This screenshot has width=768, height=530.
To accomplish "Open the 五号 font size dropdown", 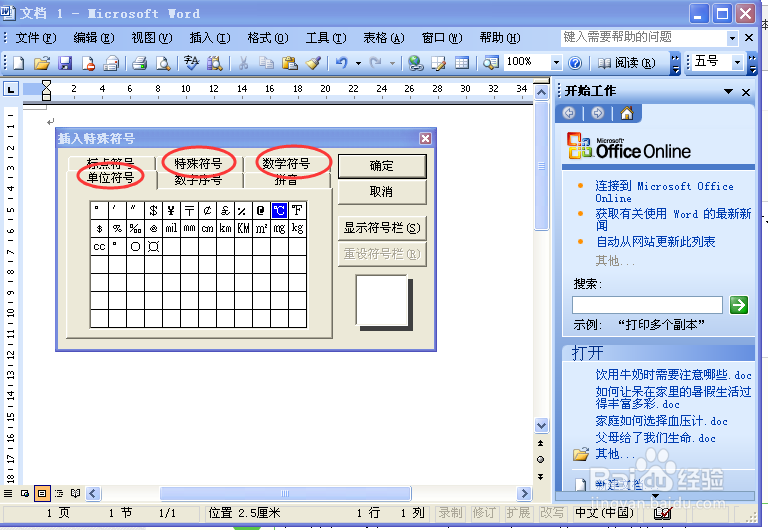I will [x=737, y=62].
